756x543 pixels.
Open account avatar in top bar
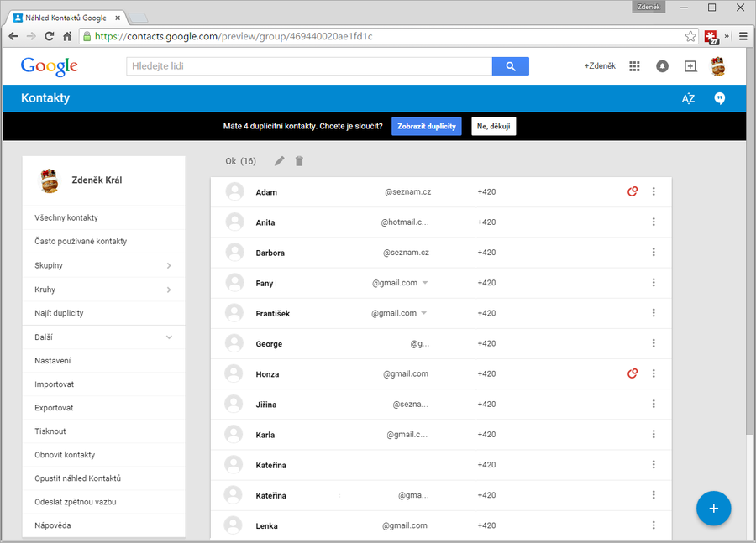click(x=718, y=66)
